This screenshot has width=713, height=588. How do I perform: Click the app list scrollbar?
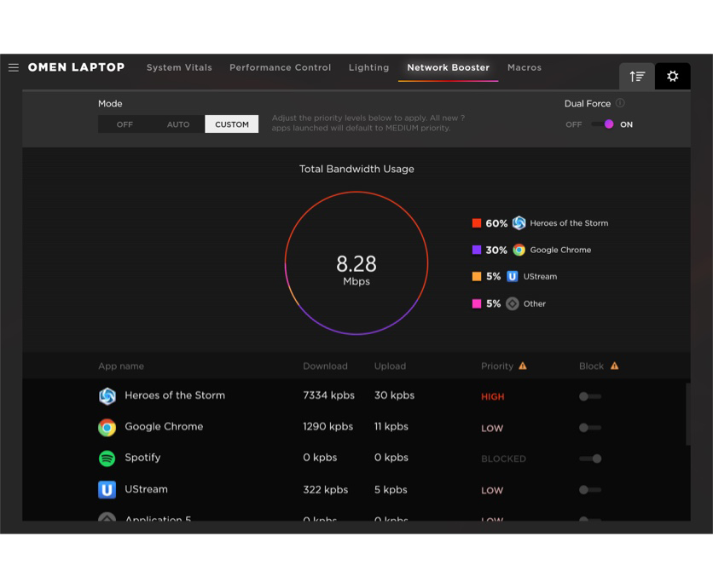688,414
